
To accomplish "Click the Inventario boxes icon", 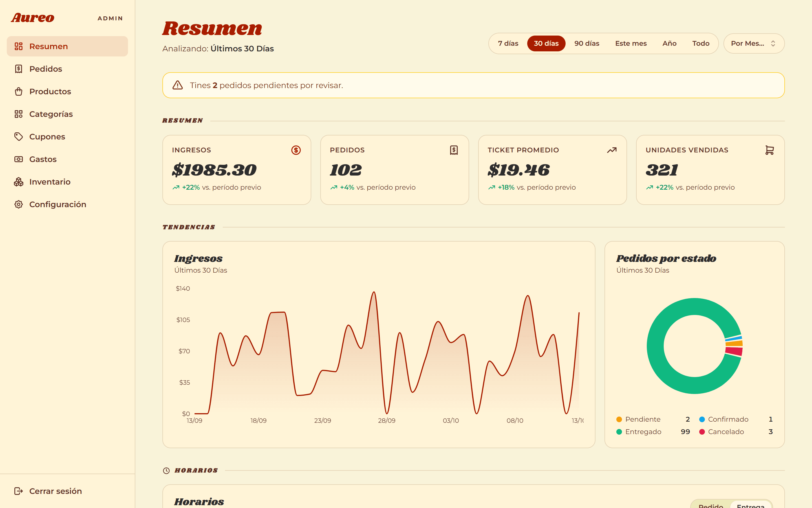I will 18,182.
